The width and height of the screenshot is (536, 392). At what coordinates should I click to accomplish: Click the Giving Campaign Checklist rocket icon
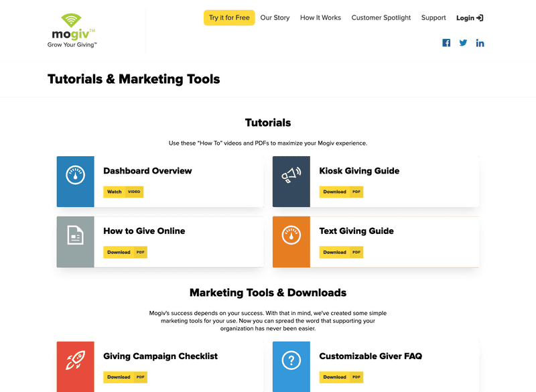[x=75, y=361]
